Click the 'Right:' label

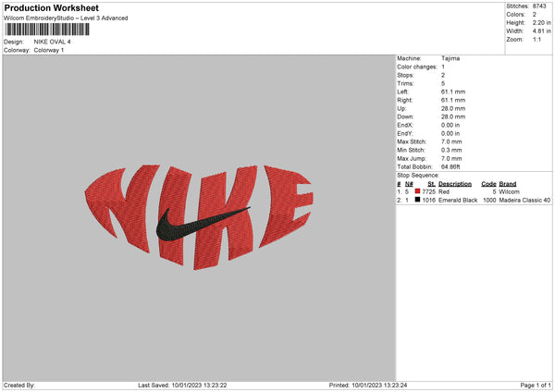point(404,100)
